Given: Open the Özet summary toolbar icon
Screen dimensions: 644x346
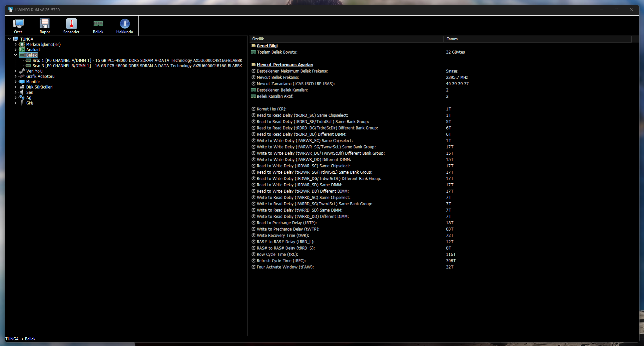Looking at the screenshot, I should click(x=18, y=24).
